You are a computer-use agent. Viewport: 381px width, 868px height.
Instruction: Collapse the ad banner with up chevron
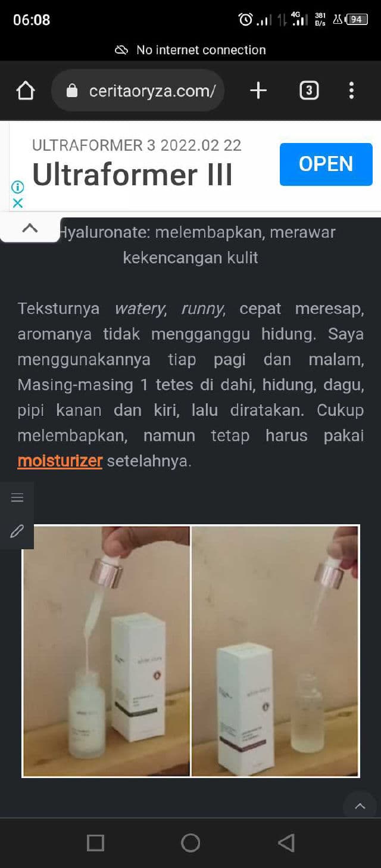pos(30,228)
